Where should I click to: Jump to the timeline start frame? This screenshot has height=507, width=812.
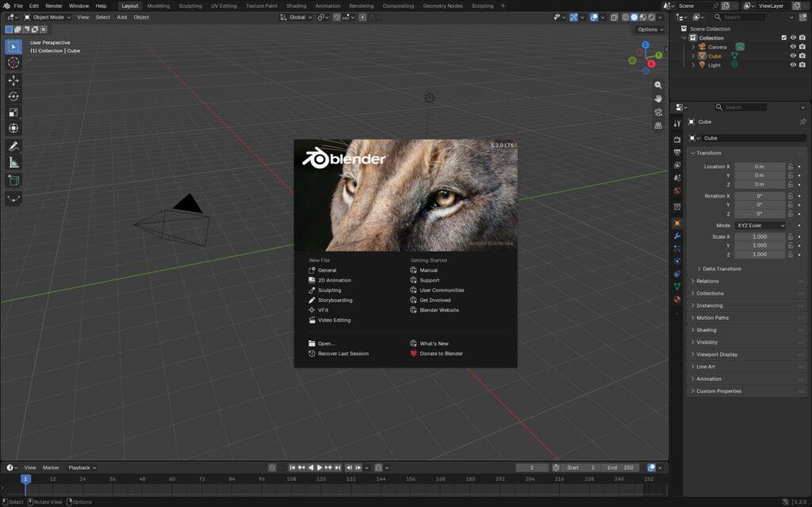(292, 467)
